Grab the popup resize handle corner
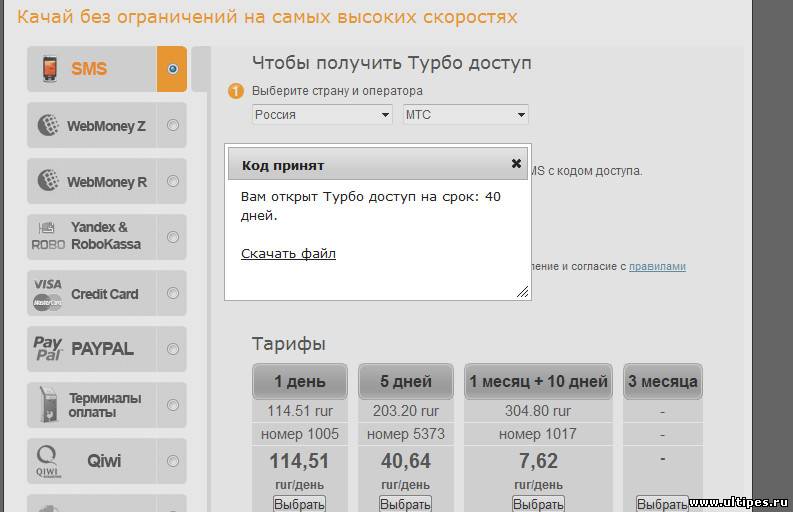The width and height of the screenshot is (793, 512). tap(522, 292)
